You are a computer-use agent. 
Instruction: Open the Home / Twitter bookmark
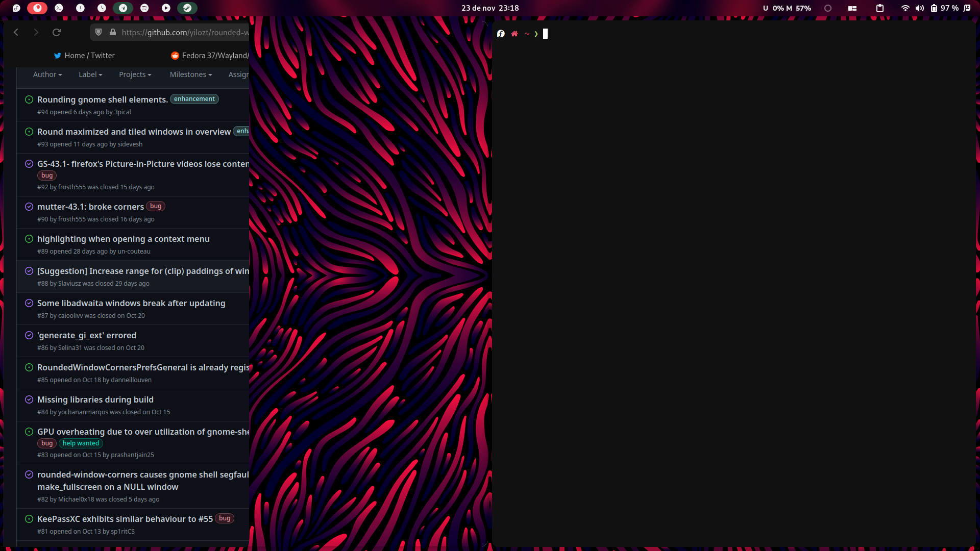[84, 56]
